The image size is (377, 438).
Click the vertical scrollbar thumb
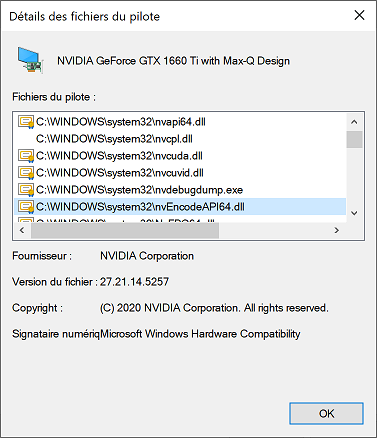[x=354, y=139]
